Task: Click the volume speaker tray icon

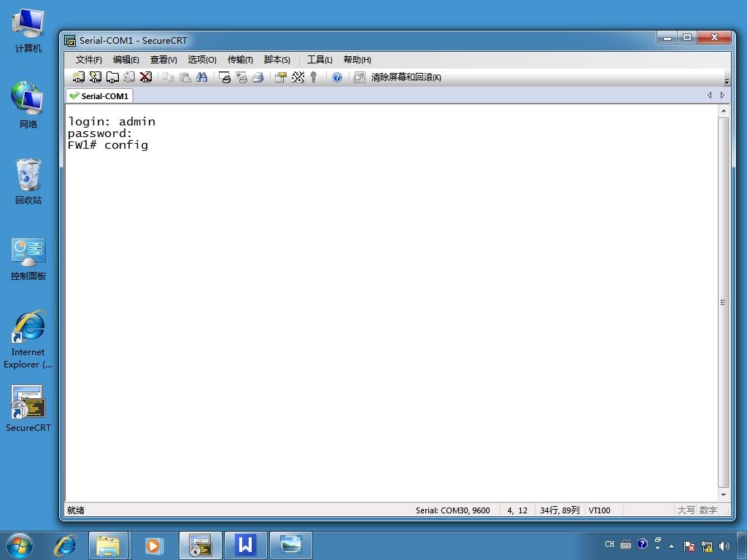Action: tap(724, 546)
